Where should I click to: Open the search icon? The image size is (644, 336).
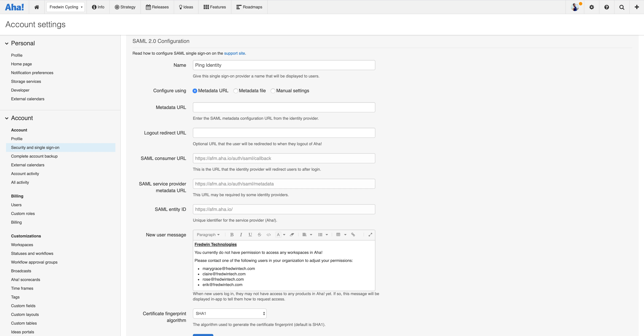[x=622, y=7]
